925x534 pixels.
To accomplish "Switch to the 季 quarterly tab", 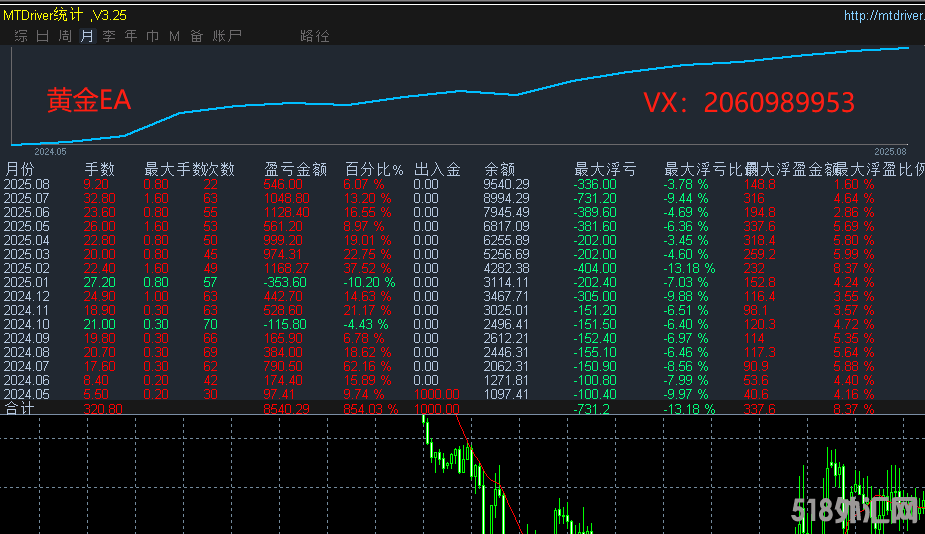I will point(109,36).
